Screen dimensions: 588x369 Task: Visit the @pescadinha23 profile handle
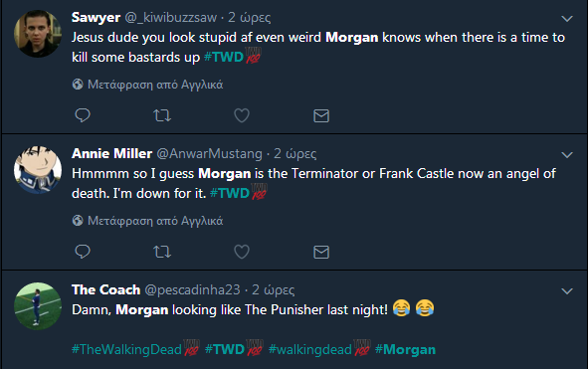pyautogui.click(x=192, y=289)
